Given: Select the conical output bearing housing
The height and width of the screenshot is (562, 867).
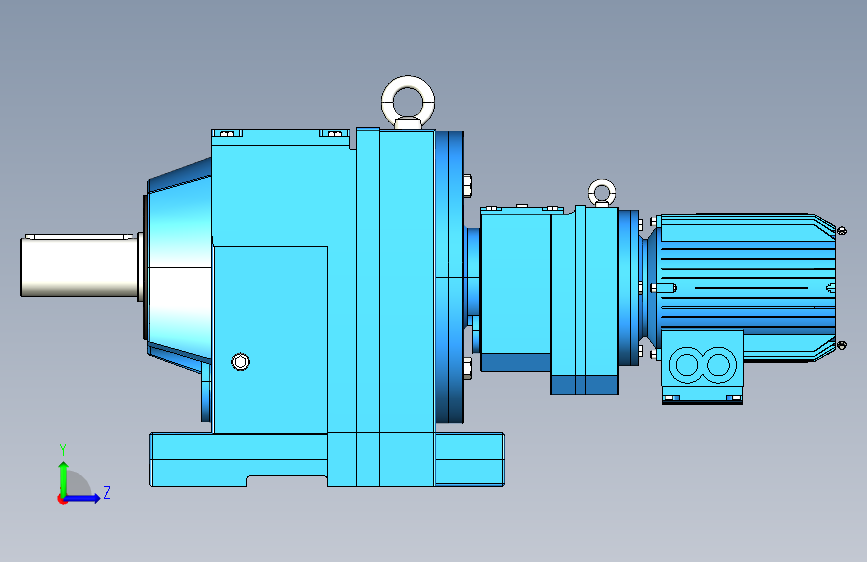Looking at the screenshot, I should pyautogui.click(x=178, y=267).
